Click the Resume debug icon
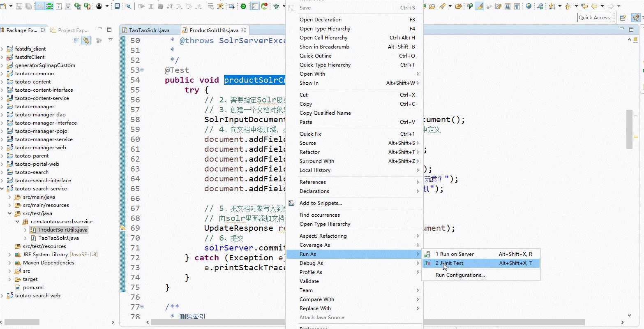Screen dimensions: 644x329 point(141,6)
